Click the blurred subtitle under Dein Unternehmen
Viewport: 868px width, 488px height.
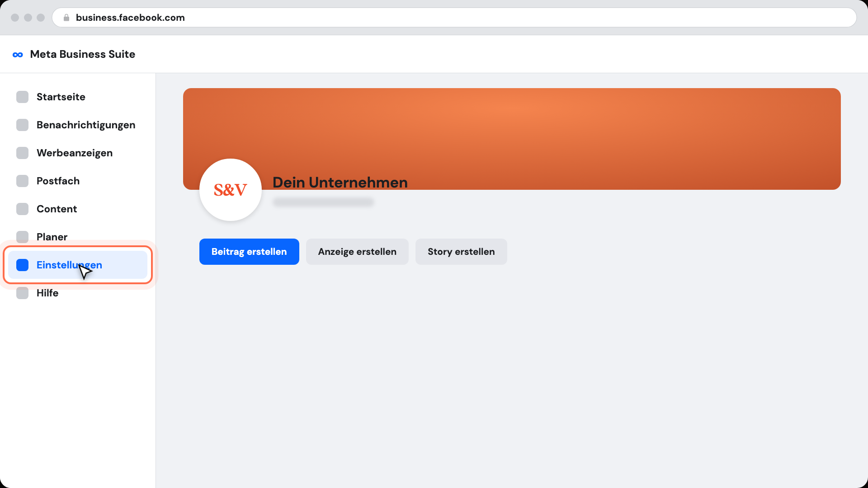[x=323, y=202]
